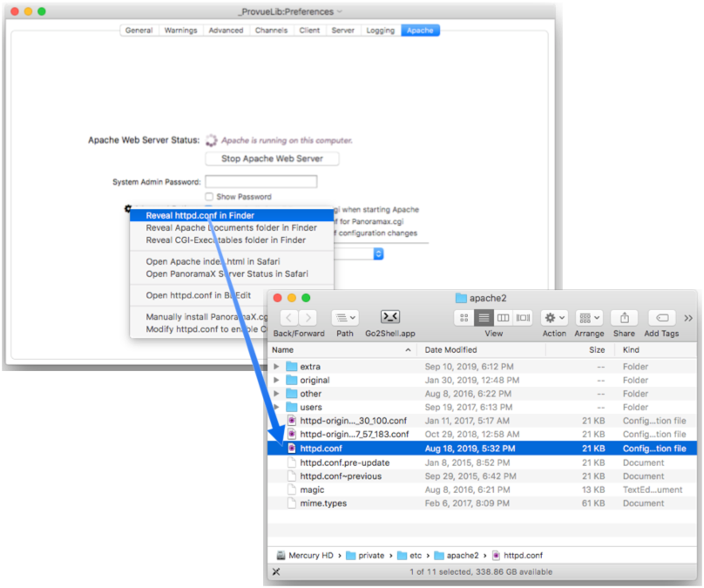Click the gear icon in Preferences window
The height and width of the screenshot is (588, 704).
pyautogui.click(x=128, y=208)
